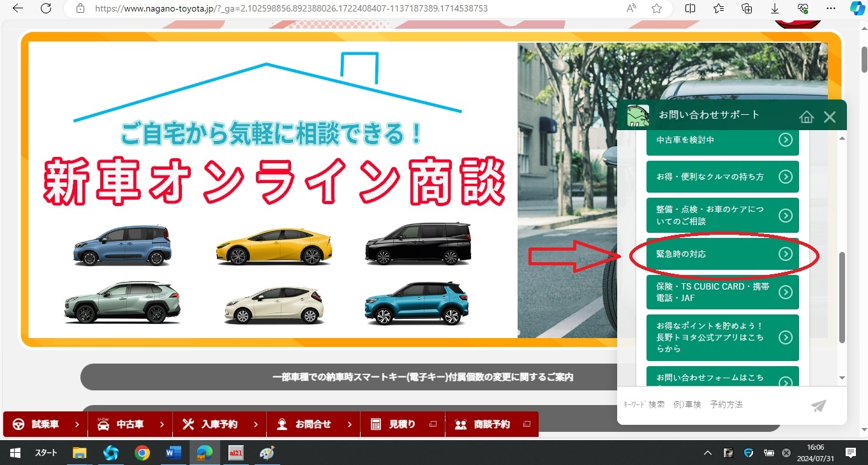Click the address bar URL field

(345, 8)
